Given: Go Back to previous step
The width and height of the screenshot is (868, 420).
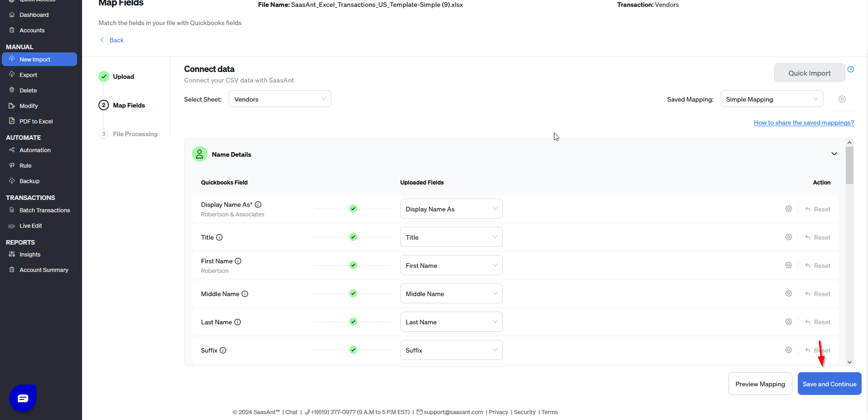Looking at the screenshot, I should click(x=112, y=40).
